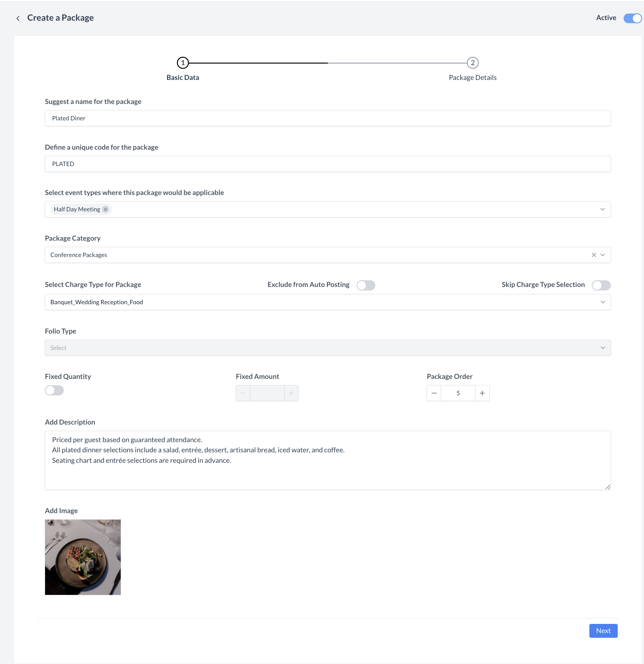
Task: Enable the Fixed Quantity switch
Action: click(54, 390)
